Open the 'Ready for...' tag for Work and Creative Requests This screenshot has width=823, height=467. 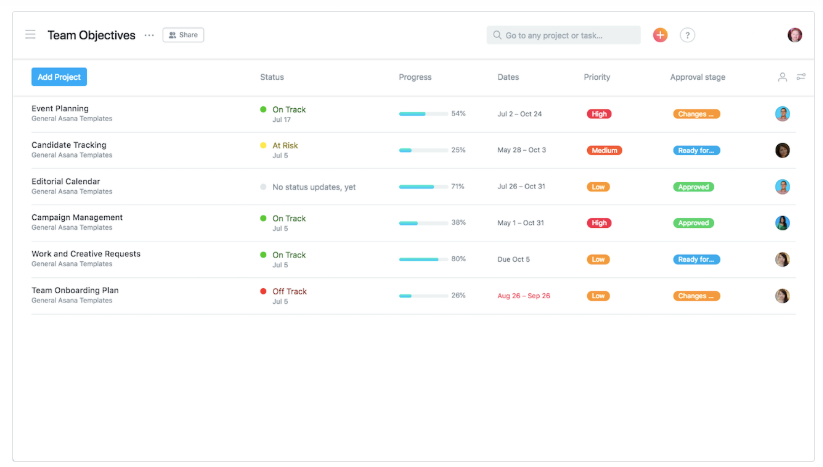click(x=697, y=259)
